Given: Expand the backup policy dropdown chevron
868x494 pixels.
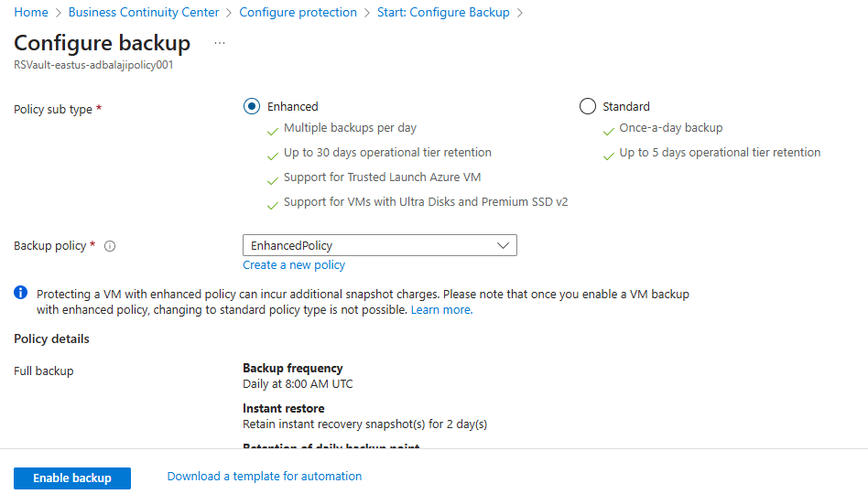Looking at the screenshot, I should coord(503,245).
